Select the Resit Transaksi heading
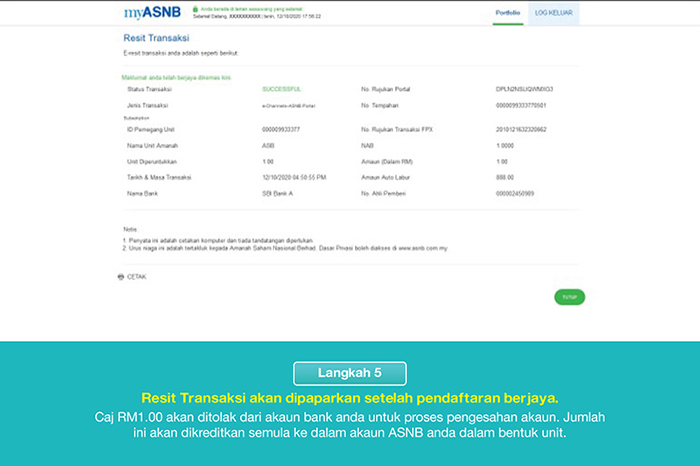This screenshot has height=466, width=700. click(x=156, y=38)
